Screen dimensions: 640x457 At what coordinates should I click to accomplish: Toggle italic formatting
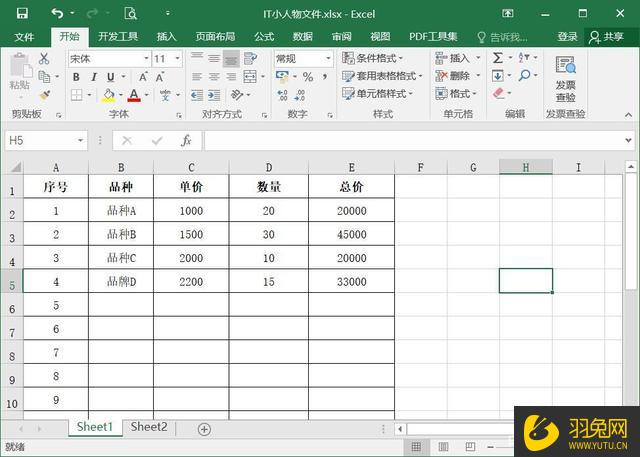coord(94,77)
